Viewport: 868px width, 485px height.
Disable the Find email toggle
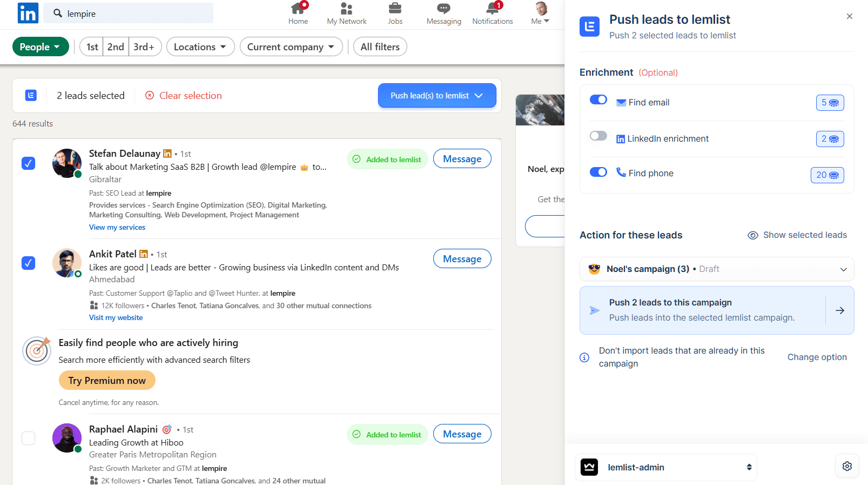point(598,99)
